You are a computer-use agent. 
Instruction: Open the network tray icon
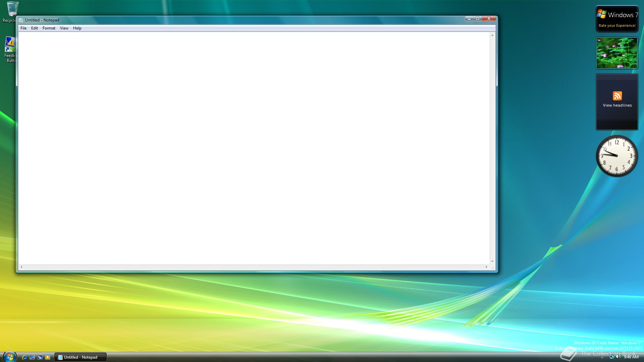pyautogui.click(x=612, y=357)
